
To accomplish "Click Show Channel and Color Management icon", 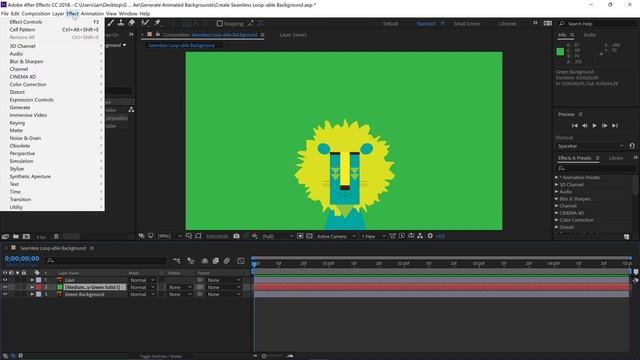I will tap(255, 236).
